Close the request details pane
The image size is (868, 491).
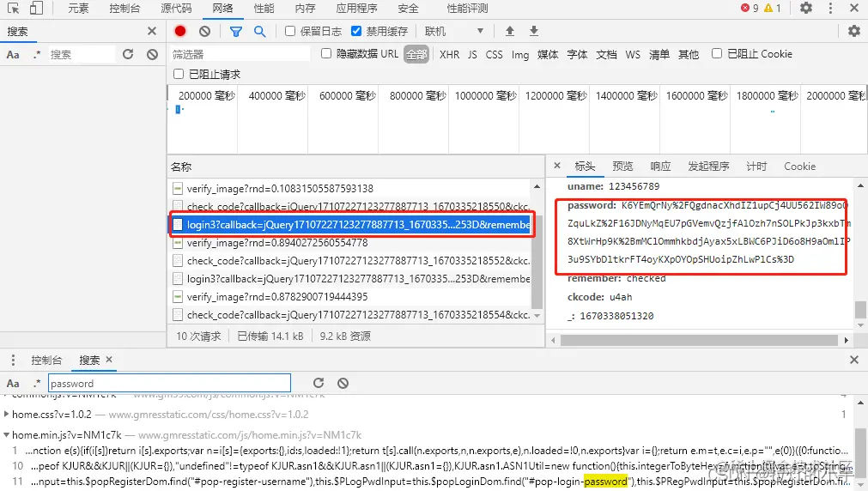pyautogui.click(x=557, y=166)
